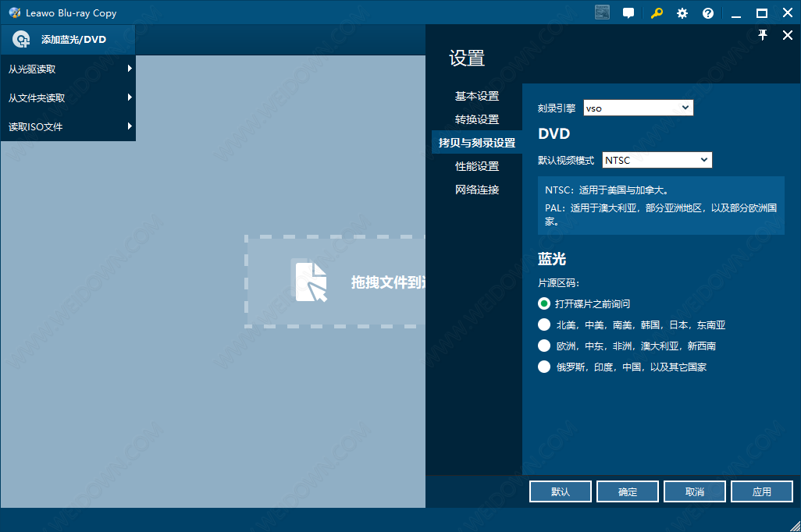This screenshot has height=532, width=801.
Task: Click the 应用 button
Action: [x=762, y=491]
